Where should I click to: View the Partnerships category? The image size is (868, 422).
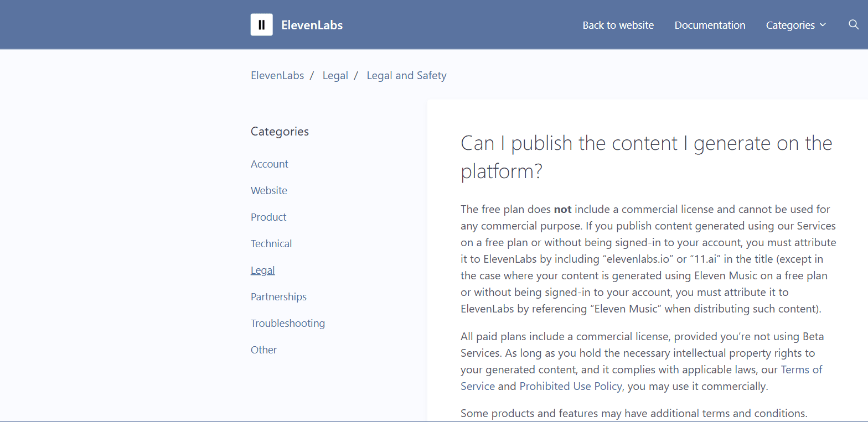[278, 297]
